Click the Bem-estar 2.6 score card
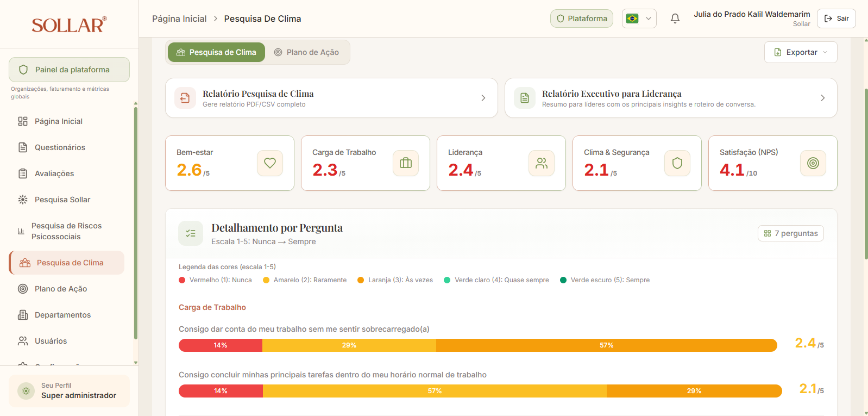868x416 pixels. [x=230, y=163]
